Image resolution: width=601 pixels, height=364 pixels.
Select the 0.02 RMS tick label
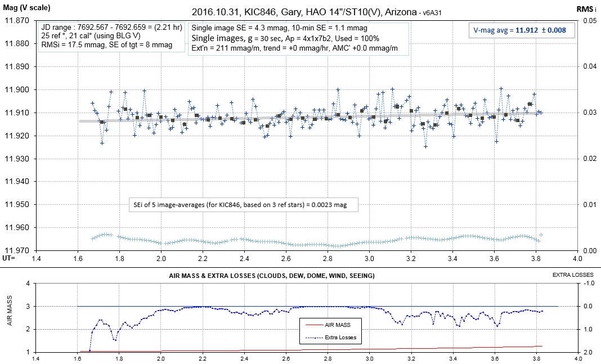tap(590, 159)
